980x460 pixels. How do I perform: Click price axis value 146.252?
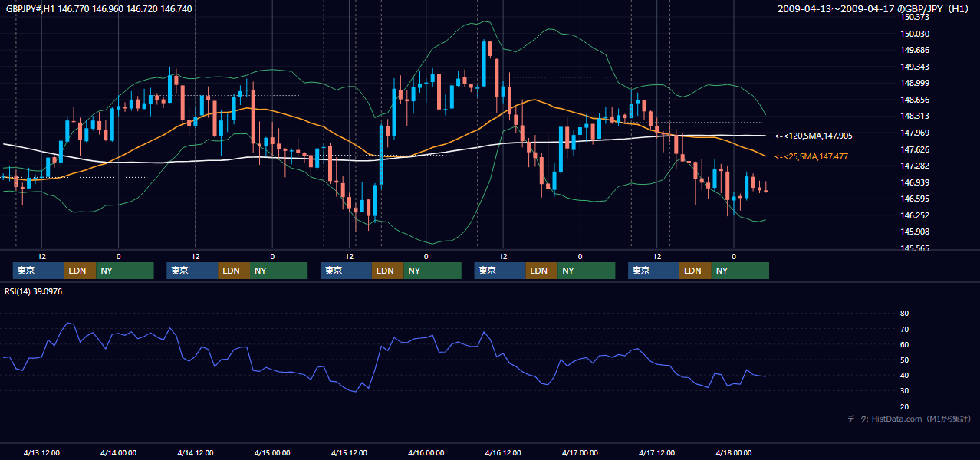[915, 216]
